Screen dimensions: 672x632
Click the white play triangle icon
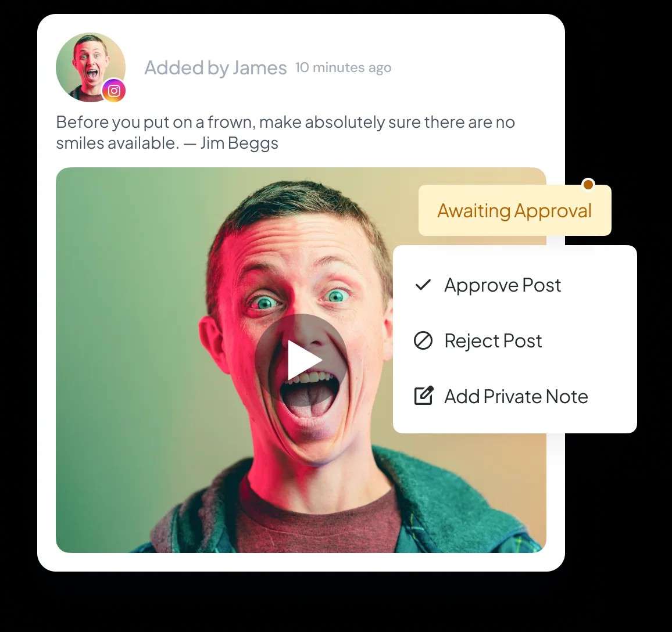[x=304, y=360]
